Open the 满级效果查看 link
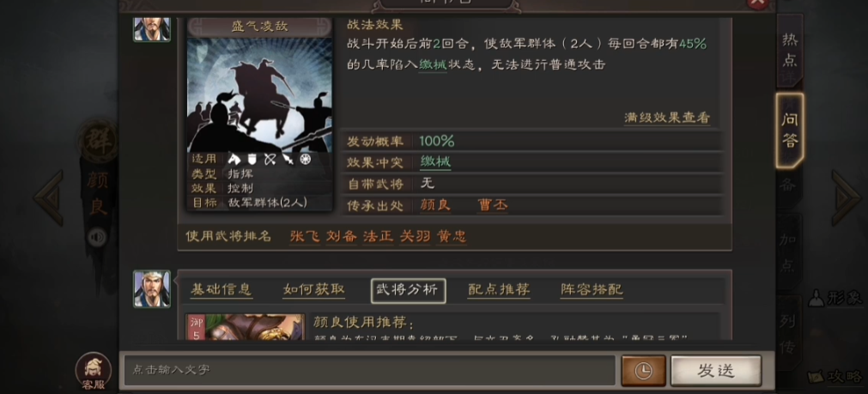Screen dimensions: 868x394 click(x=666, y=118)
